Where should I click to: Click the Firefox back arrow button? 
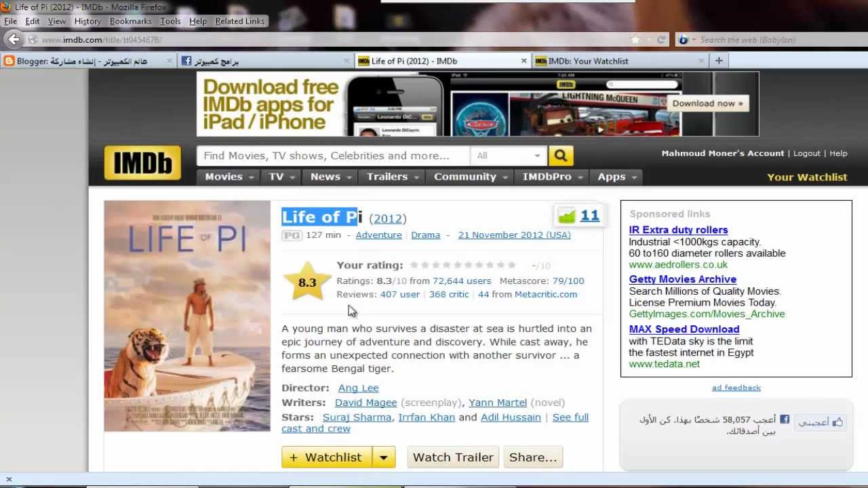tap(14, 39)
